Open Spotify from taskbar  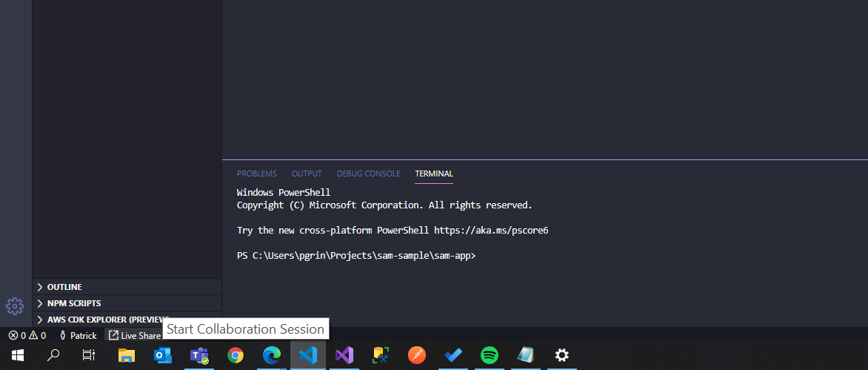click(490, 355)
